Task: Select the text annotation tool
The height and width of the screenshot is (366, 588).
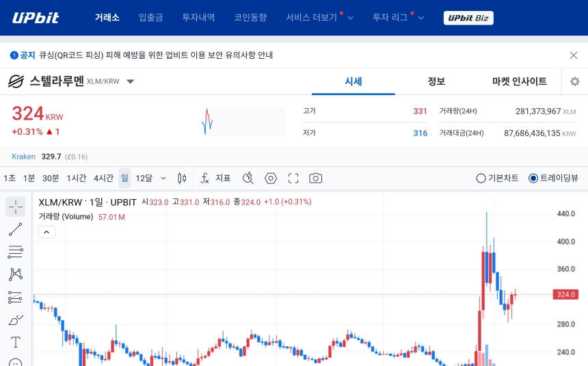Action: click(15, 342)
